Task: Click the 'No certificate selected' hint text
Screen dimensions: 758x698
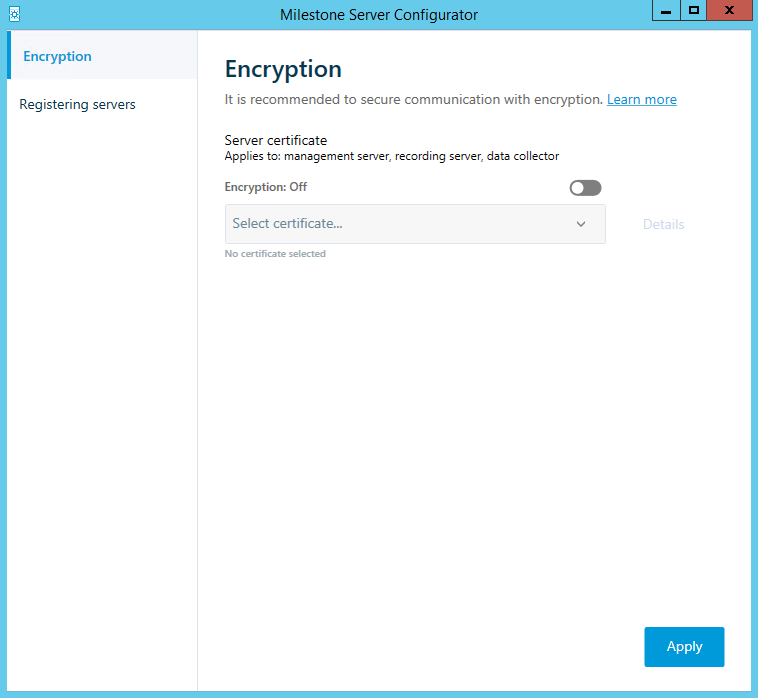Action: (x=275, y=254)
